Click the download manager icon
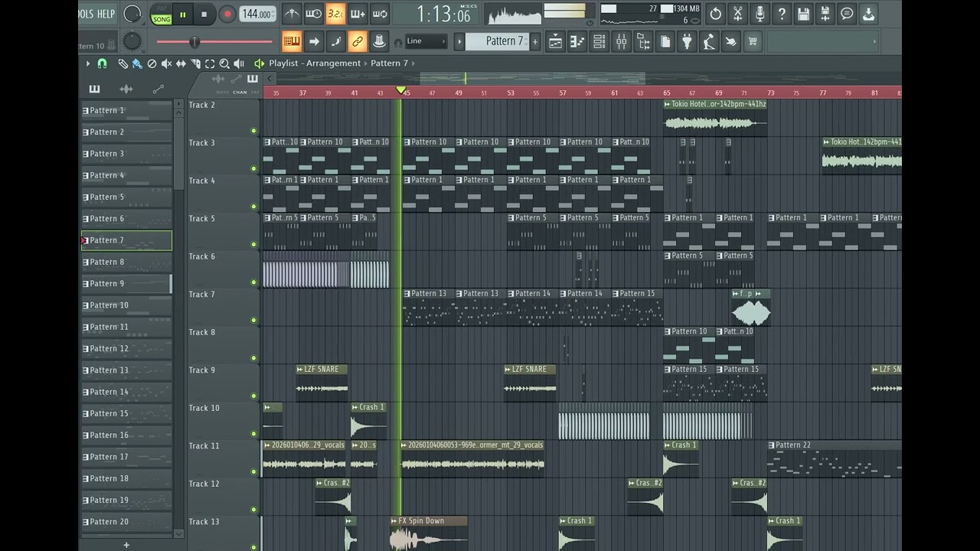Screen dimensions: 980x551 click(x=869, y=14)
